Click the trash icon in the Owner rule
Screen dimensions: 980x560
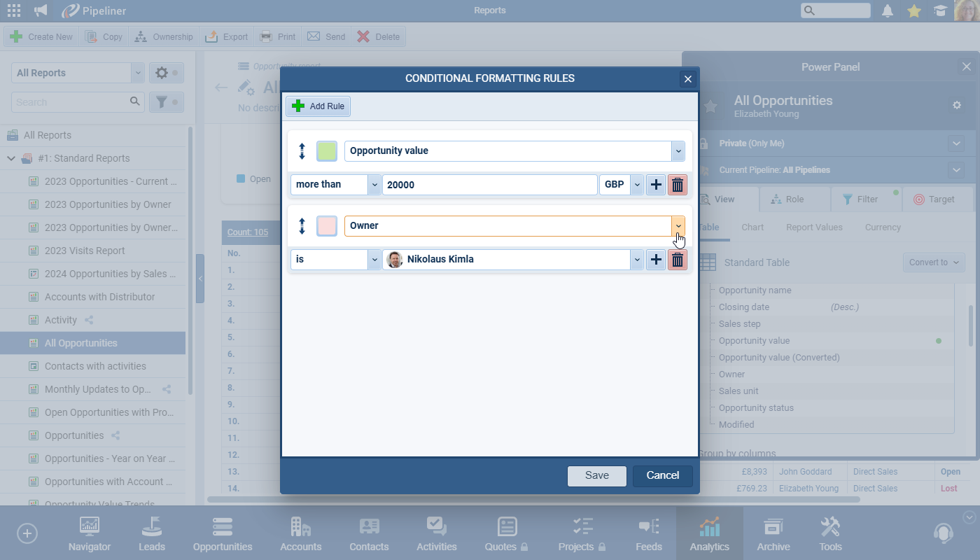coord(678,260)
